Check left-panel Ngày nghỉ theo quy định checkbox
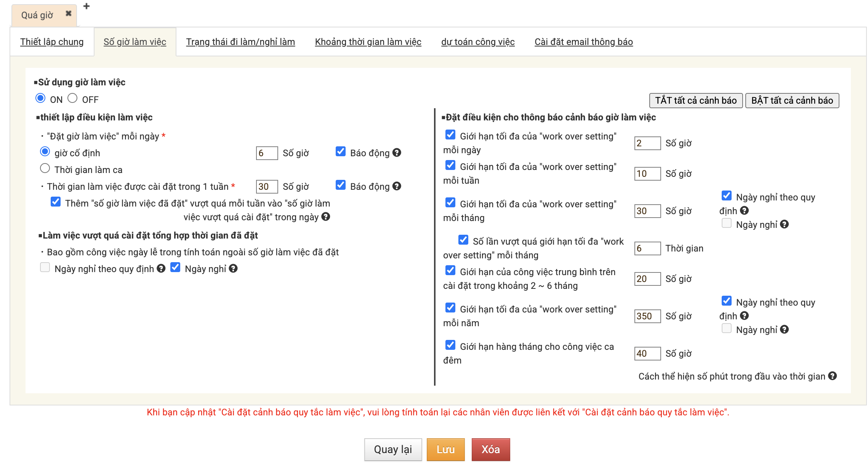Viewport: 868px width, 471px height. (45, 268)
